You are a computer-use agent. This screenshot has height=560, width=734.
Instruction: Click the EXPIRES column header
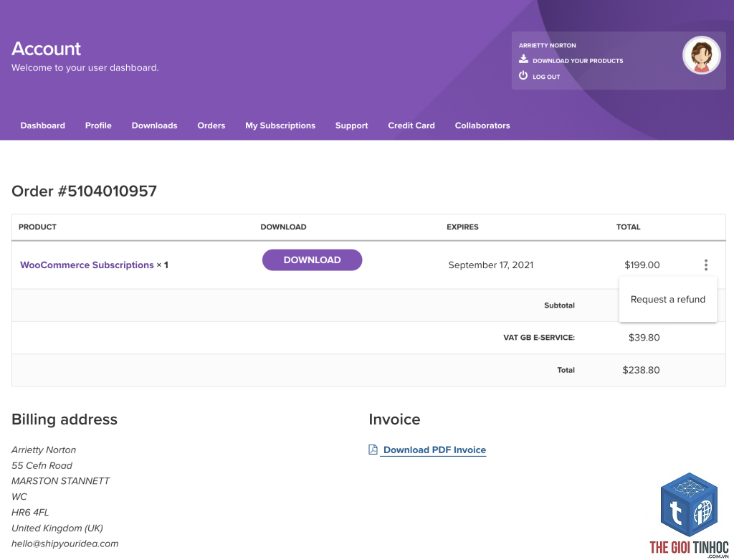(x=462, y=227)
